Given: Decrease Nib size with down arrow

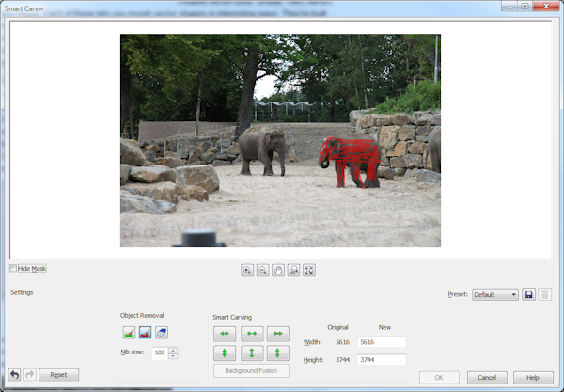Looking at the screenshot, I should (x=174, y=356).
